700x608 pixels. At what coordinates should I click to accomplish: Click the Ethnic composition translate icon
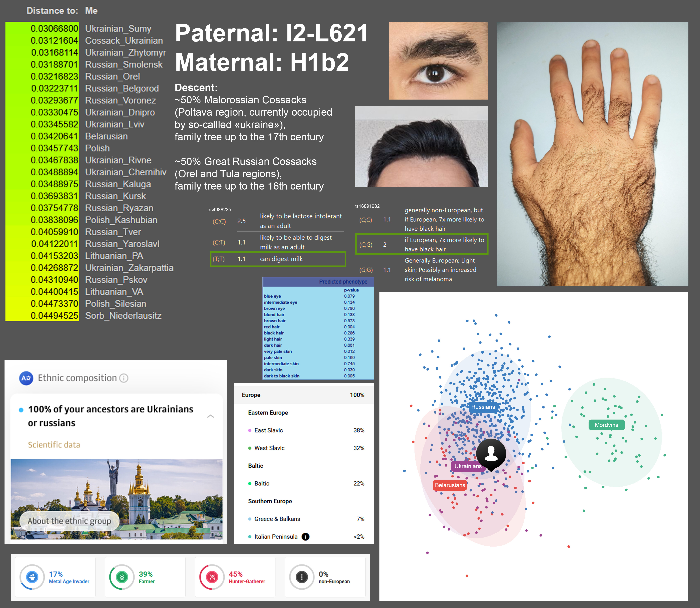point(26,378)
